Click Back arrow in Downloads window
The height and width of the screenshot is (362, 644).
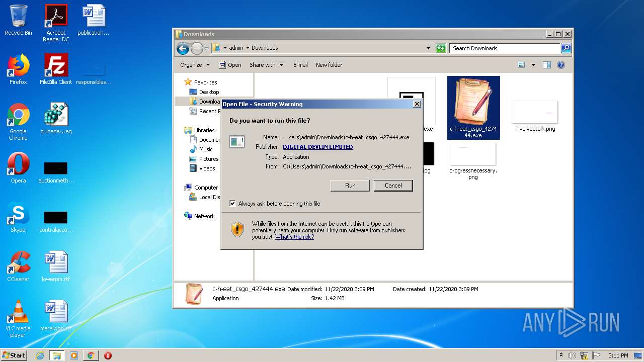point(183,48)
